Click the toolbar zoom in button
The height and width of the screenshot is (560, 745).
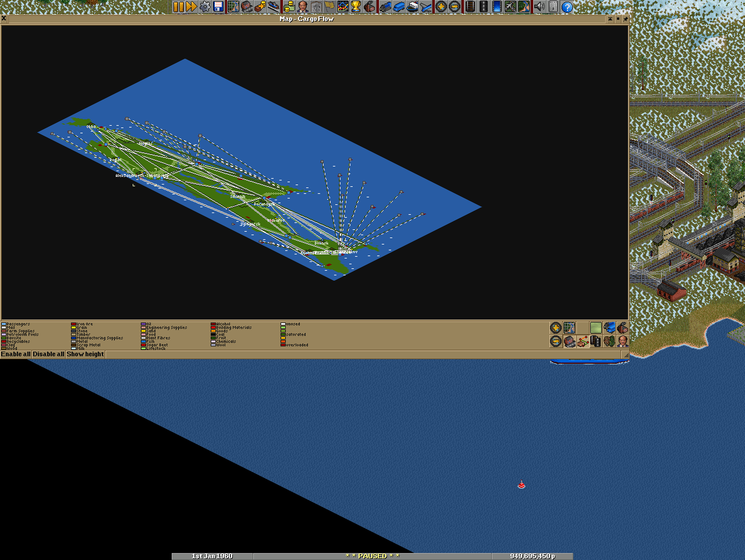click(441, 7)
